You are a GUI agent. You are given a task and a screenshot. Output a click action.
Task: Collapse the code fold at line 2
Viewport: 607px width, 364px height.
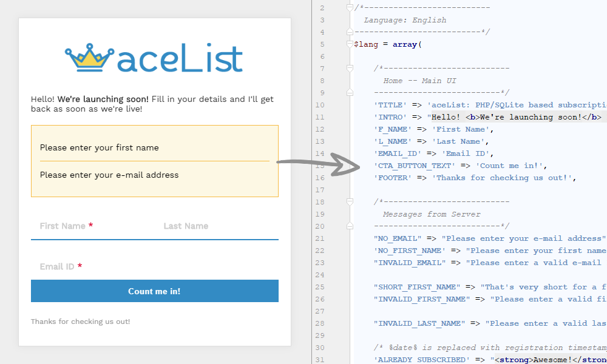coord(350,8)
